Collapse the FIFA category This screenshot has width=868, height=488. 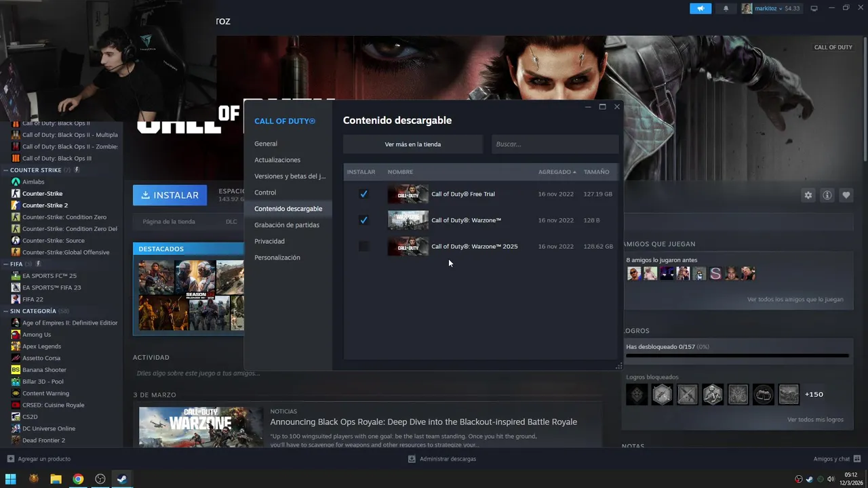[6, 264]
